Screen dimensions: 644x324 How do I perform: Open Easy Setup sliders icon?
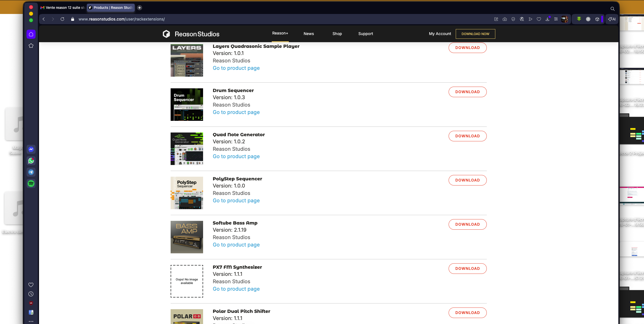[x=556, y=19]
